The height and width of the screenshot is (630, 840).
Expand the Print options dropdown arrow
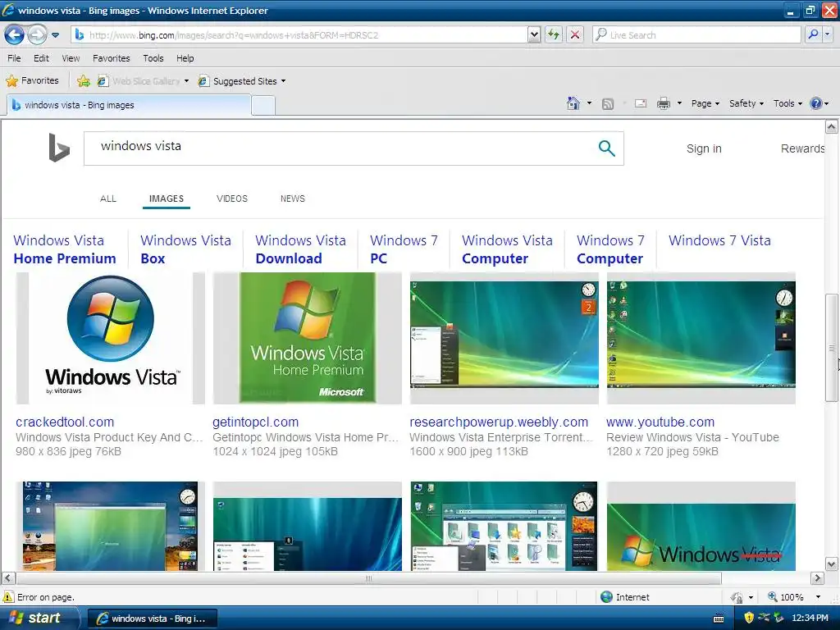679,103
